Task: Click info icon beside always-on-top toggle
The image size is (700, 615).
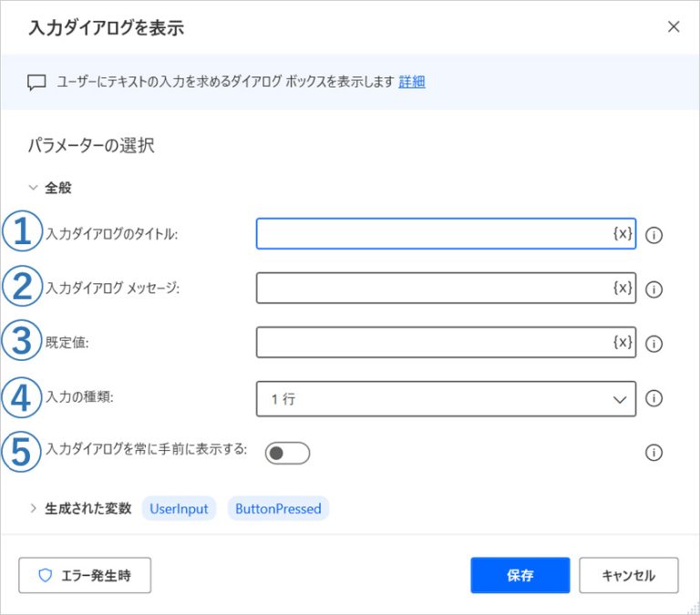Action: coord(654,453)
